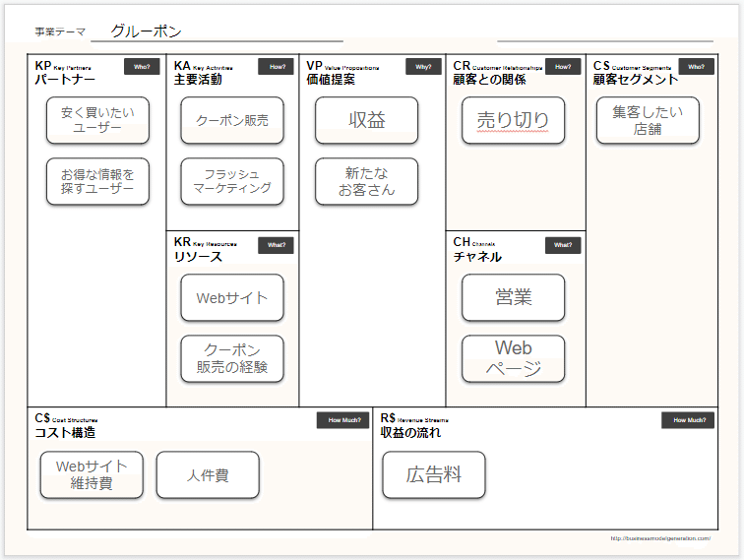Click the 顧客セグメント section heading
Image resolution: width=744 pixels, height=560 pixels.
tap(636, 80)
